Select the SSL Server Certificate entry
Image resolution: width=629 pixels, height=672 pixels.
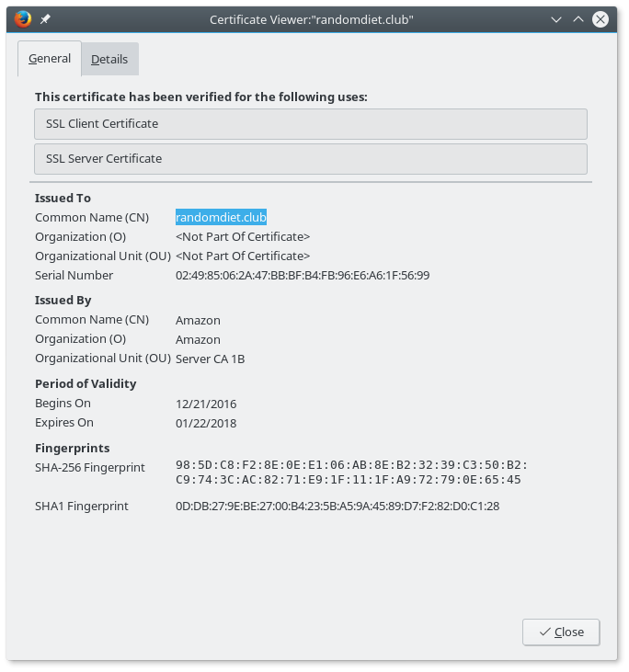(311, 159)
